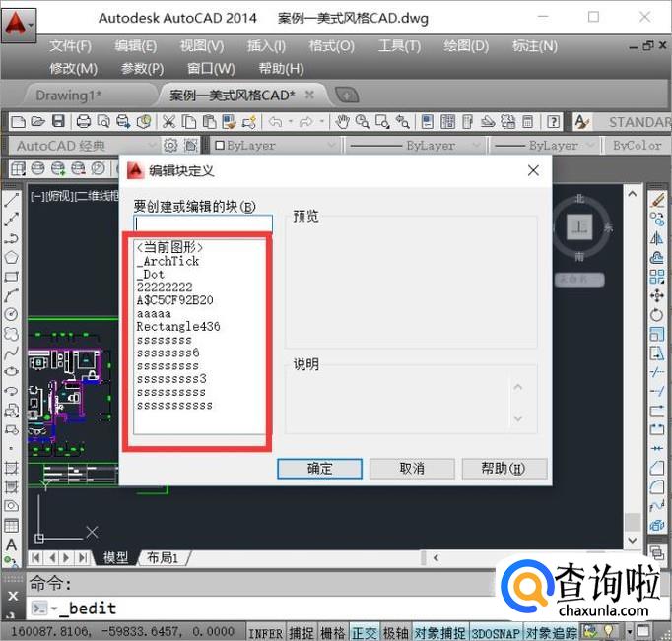Click the 模型 model tab
Image resolution: width=672 pixels, height=641 pixels.
pyautogui.click(x=115, y=557)
